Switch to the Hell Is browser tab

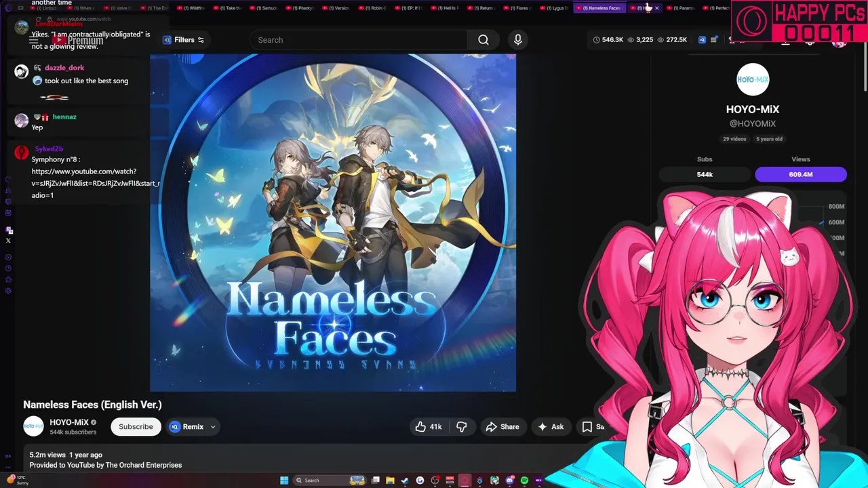coord(446,8)
